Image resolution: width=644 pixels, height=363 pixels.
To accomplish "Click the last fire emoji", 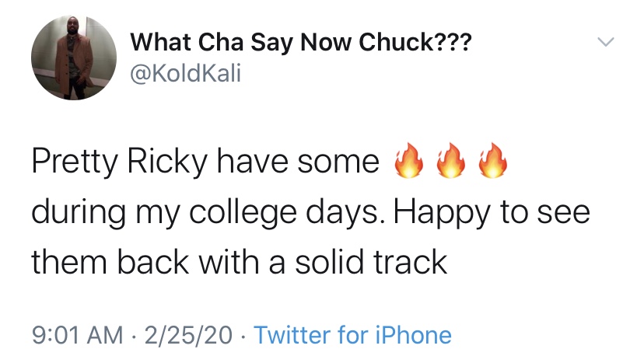I will (x=492, y=161).
